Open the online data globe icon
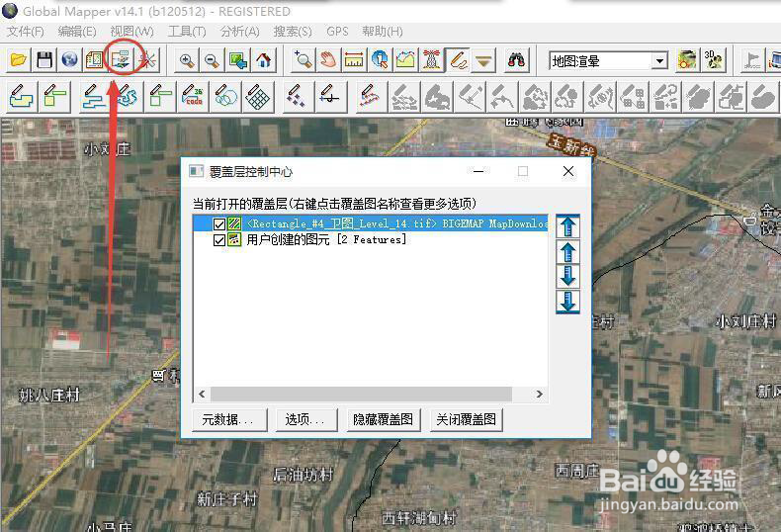 [x=70, y=60]
